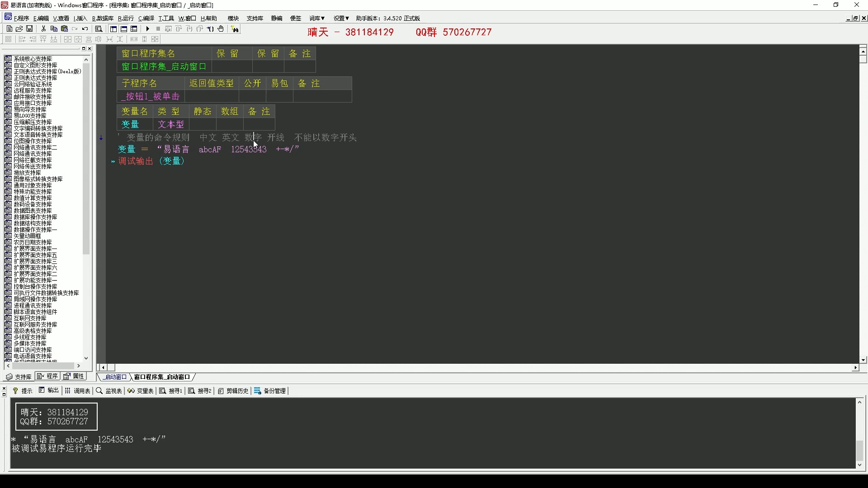The height and width of the screenshot is (488, 868).
Task: Click the Find magnifier toolbar icon
Action: (99, 28)
